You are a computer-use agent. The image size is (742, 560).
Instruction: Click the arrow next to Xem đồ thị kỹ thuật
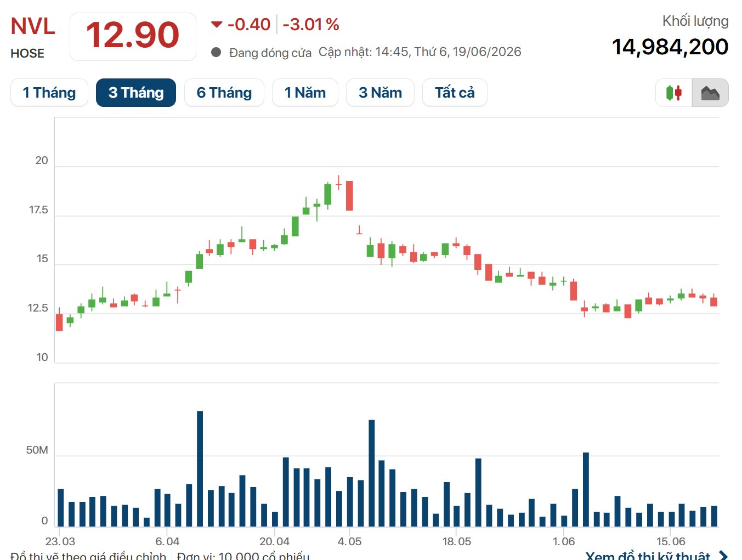coord(723,555)
